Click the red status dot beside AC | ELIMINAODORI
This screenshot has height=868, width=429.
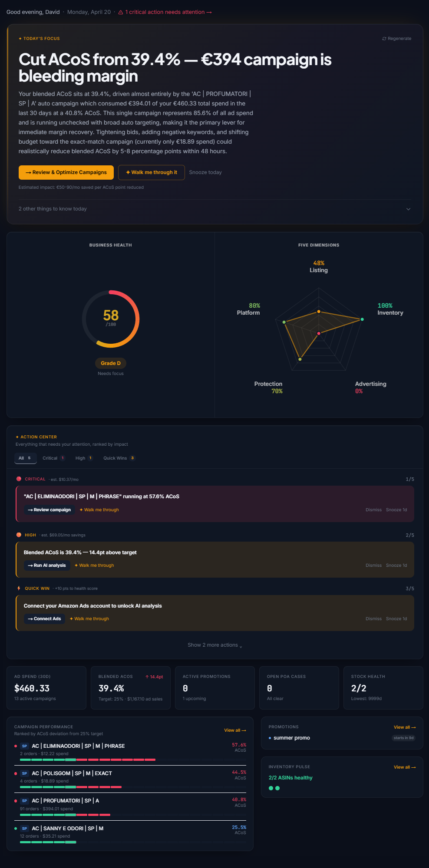tap(16, 746)
